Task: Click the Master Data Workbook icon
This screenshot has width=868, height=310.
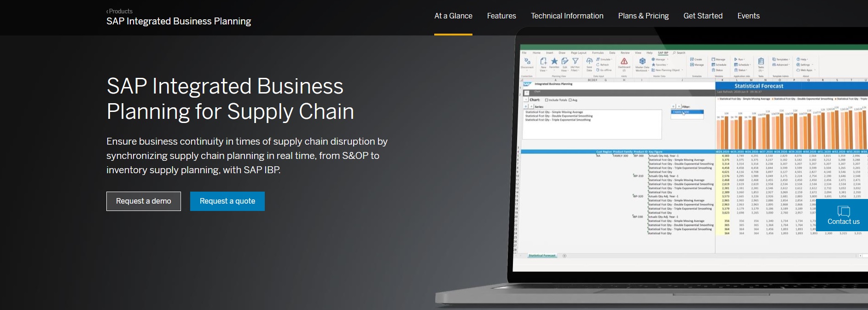Action: [642, 61]
